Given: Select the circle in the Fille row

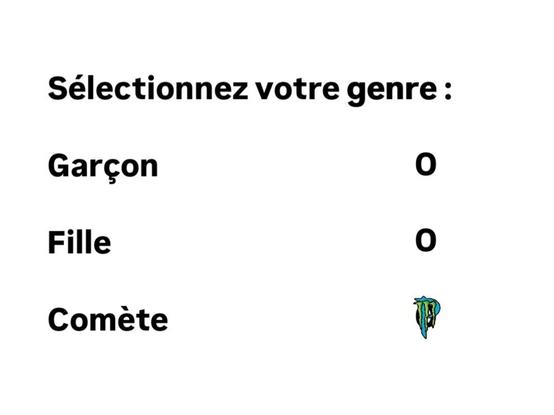Looking at the screenshot, I should click(426, 240).
